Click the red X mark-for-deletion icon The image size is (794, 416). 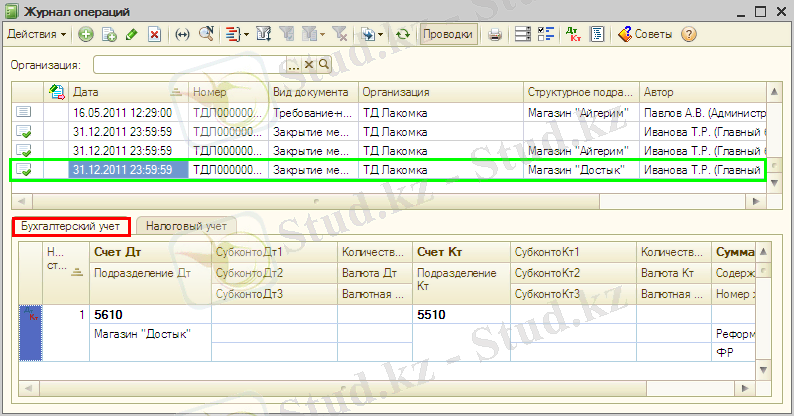click(x=154, y=34)
